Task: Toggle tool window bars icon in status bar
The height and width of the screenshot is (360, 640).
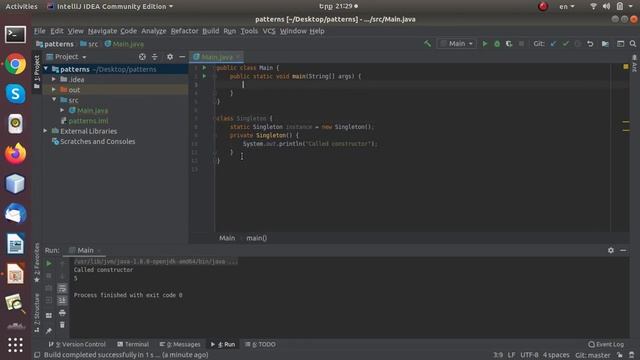Action: [x=37, y=355]
